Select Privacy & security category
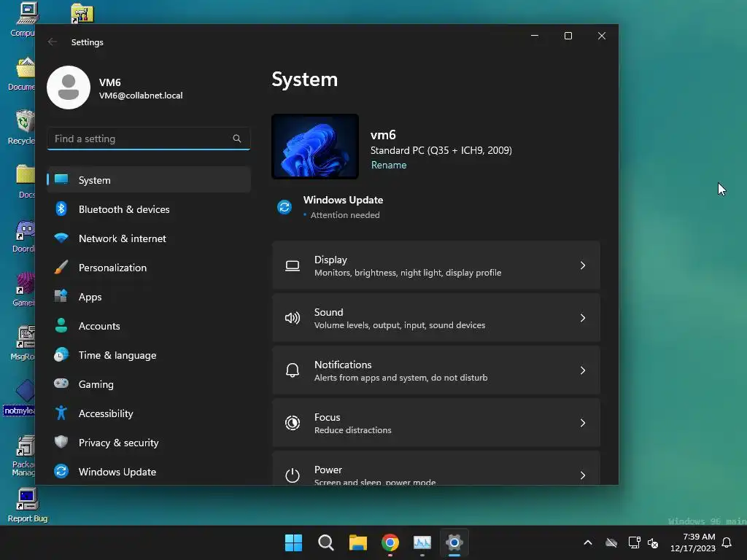This screenshot has width=747, height=560. click(149, 443)
